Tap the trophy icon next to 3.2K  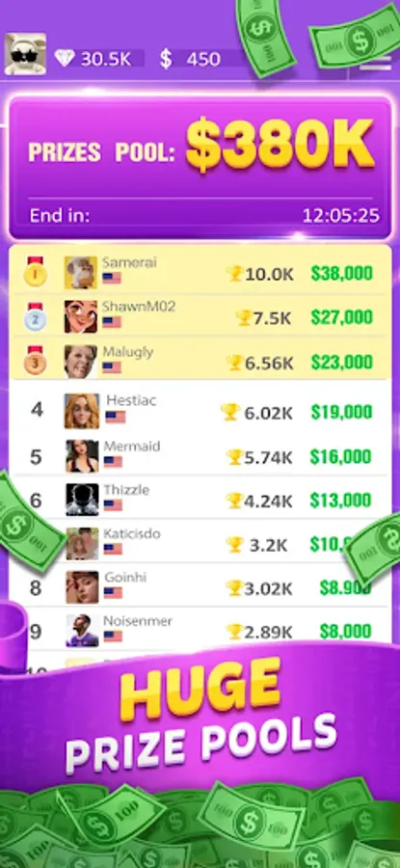tap(235, 545)
